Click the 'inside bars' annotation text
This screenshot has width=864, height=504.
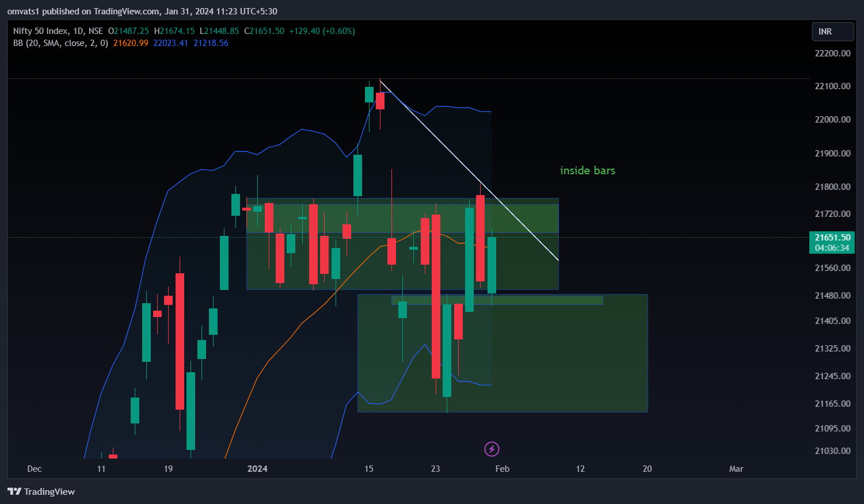[x=588, y=170]
